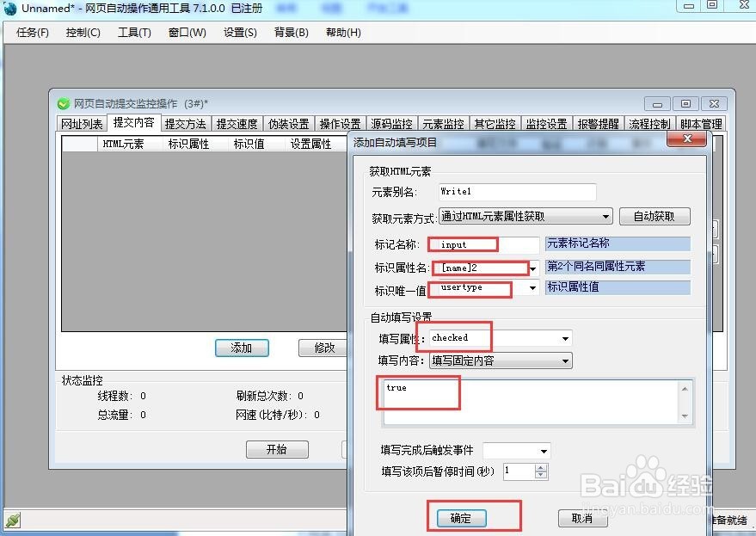This screenshot has height=536, width=756.
Task: Switch to the 监控设置 tab
Action: click(x=546, y=124)
